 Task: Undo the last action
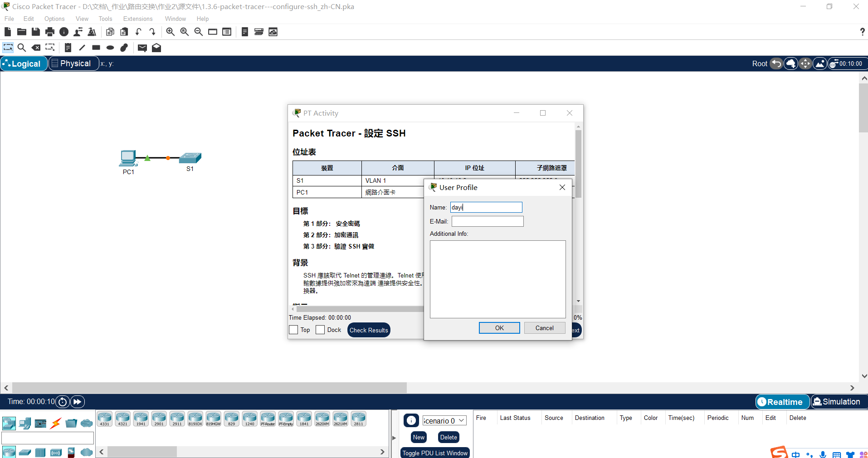138,32
